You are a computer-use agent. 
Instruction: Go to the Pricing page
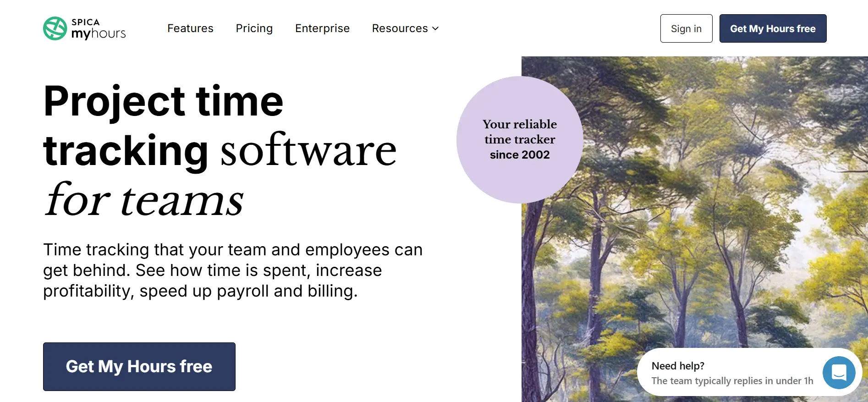[254, 28]
